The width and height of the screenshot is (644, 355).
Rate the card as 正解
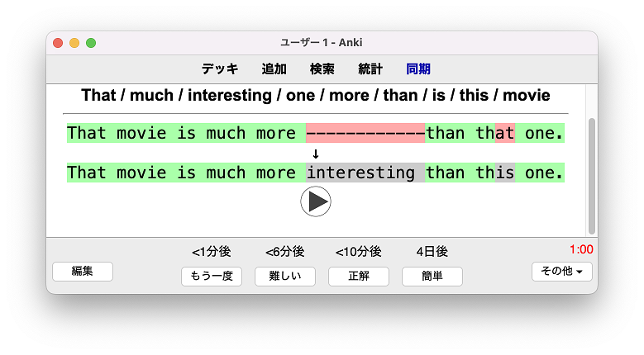click(x=359, y=277)
